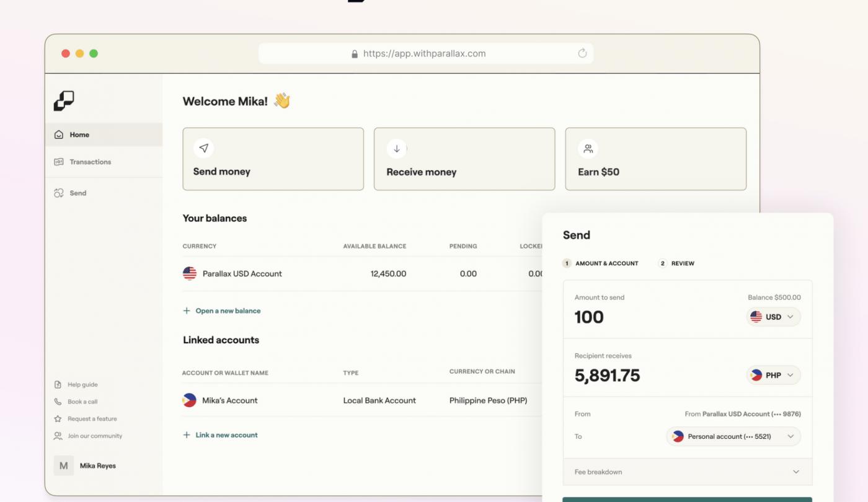The height and width of the screenshot is (502, 868).
Task: Click the Pending column header
Action: point(463,246)
